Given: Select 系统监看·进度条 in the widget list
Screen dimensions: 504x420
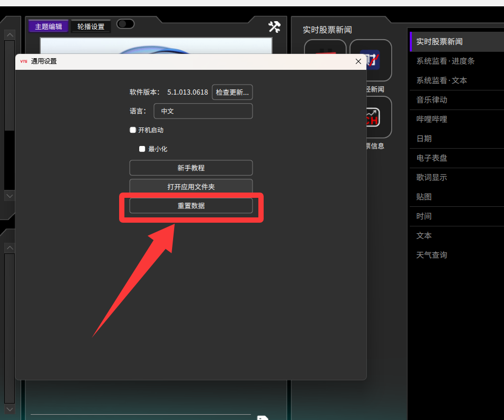Looking at the screenshot, I should tap(445, 61).
